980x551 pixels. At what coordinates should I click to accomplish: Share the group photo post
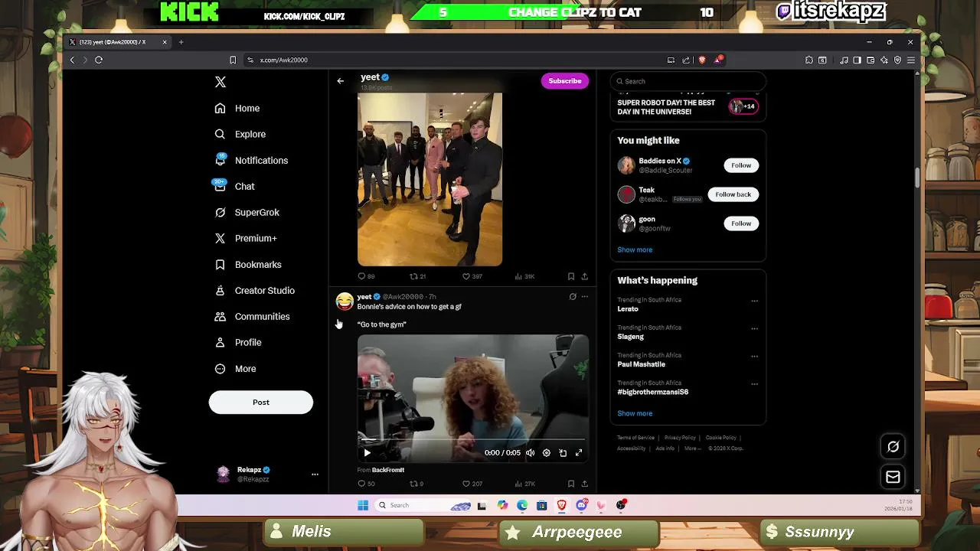pos(585,276)
